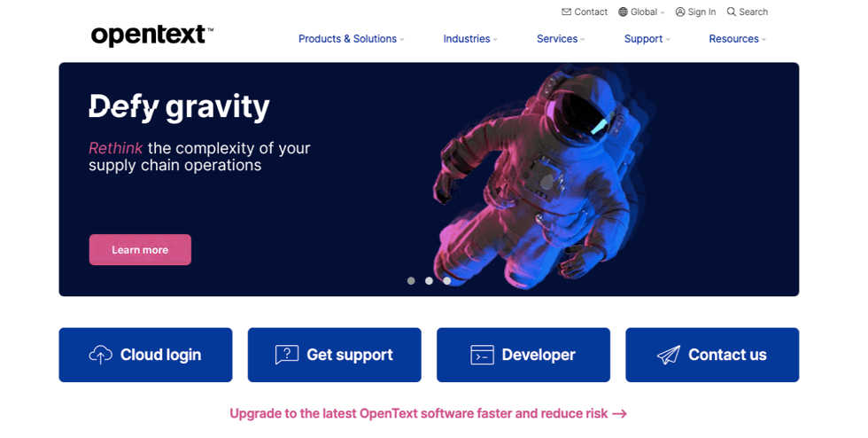
Task: Open the Services menu
Action: click(x=557, y=39)
